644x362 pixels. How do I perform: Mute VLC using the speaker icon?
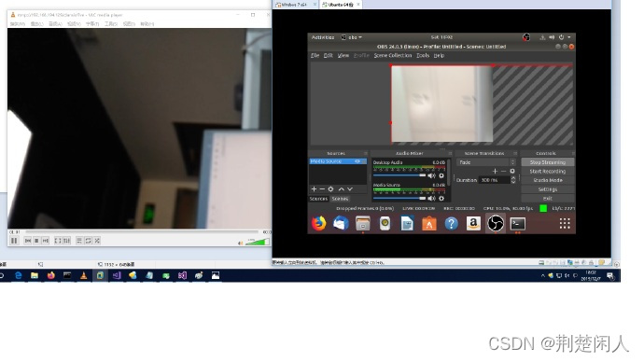pos(241,243)
